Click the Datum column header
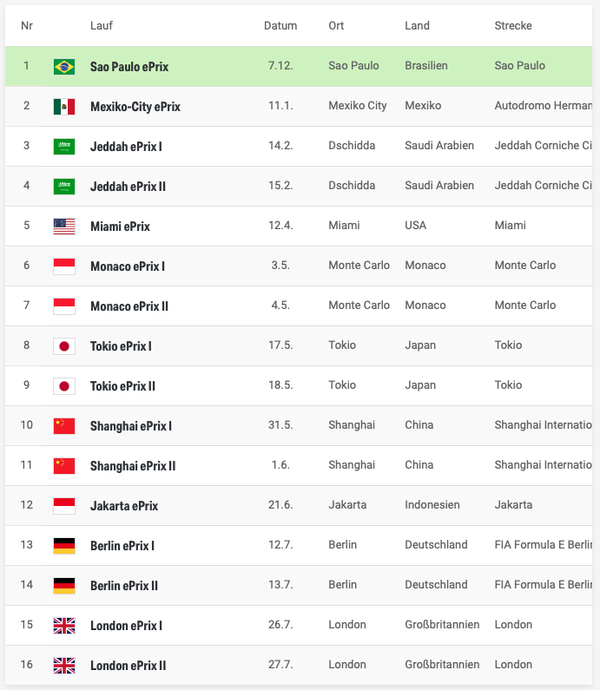 pos(280,26)
